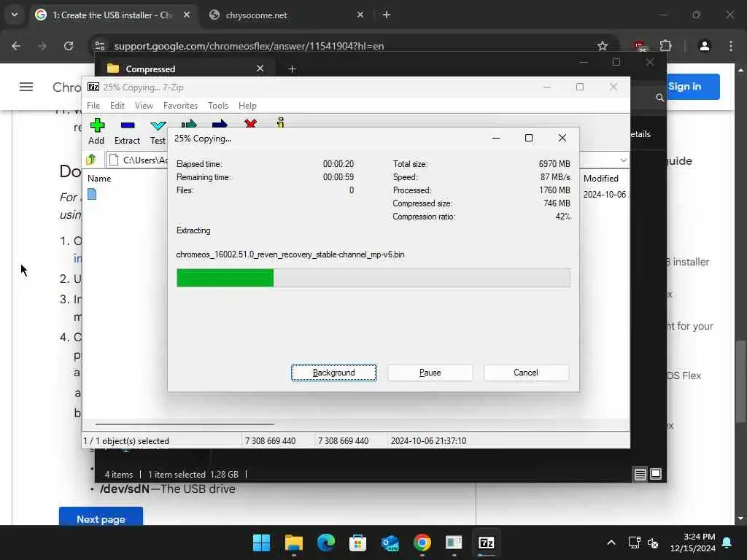
Task: Click the yellow Info icon in 7-Zip toolbar
Action: click(281, 122)
